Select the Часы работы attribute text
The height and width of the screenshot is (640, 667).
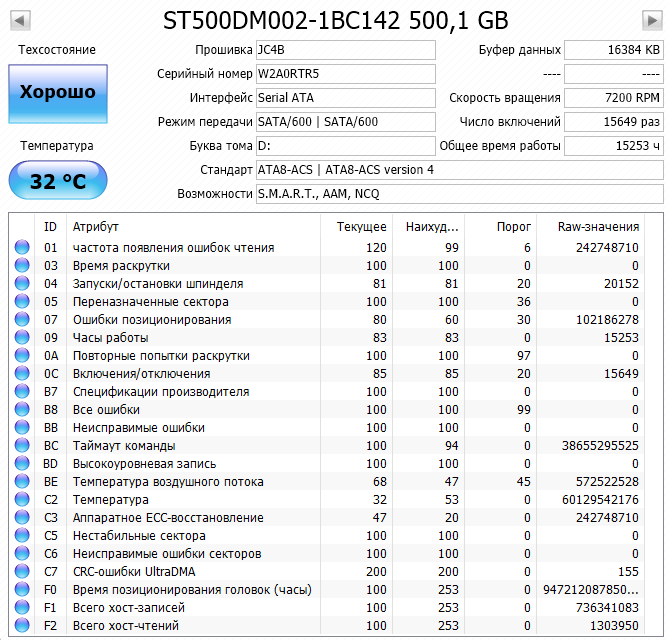pos(111,338)
